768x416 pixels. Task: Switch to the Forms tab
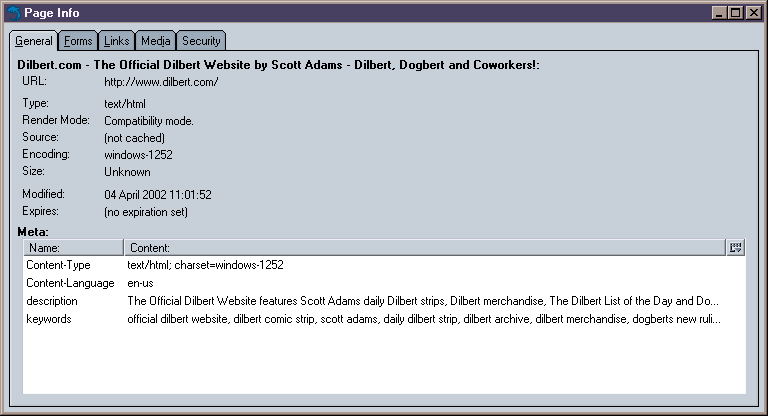click(x=77, y=41)
